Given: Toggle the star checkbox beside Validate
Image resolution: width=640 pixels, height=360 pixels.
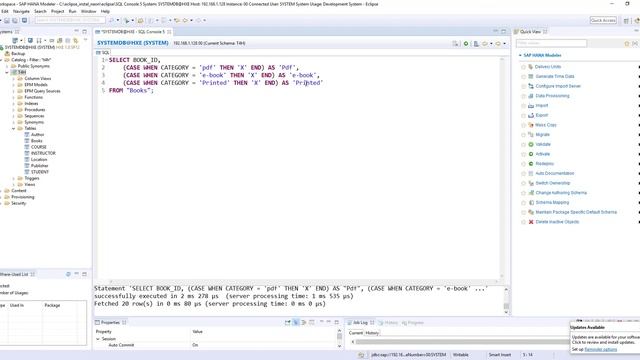Looking at the screenshot, I should point(523,145).
